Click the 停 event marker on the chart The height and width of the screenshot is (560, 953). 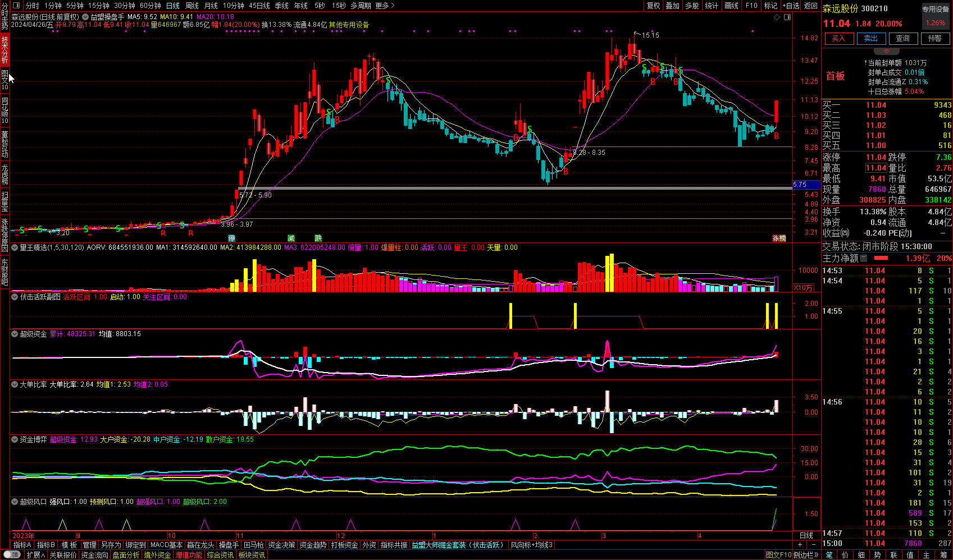pyautogui.click(x=231, y=238)
